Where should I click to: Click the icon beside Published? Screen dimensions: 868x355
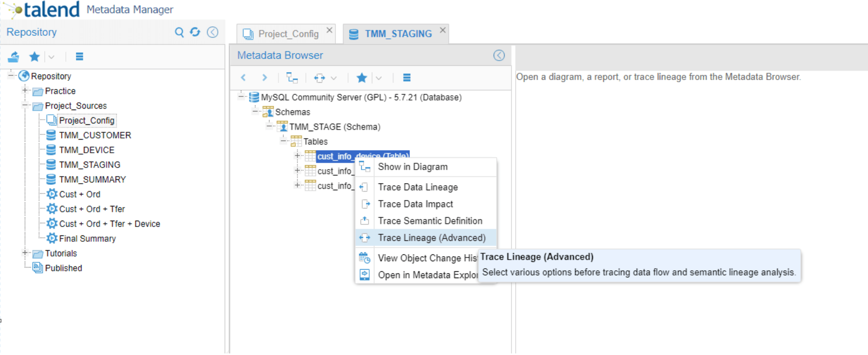[x=38, y=268]
